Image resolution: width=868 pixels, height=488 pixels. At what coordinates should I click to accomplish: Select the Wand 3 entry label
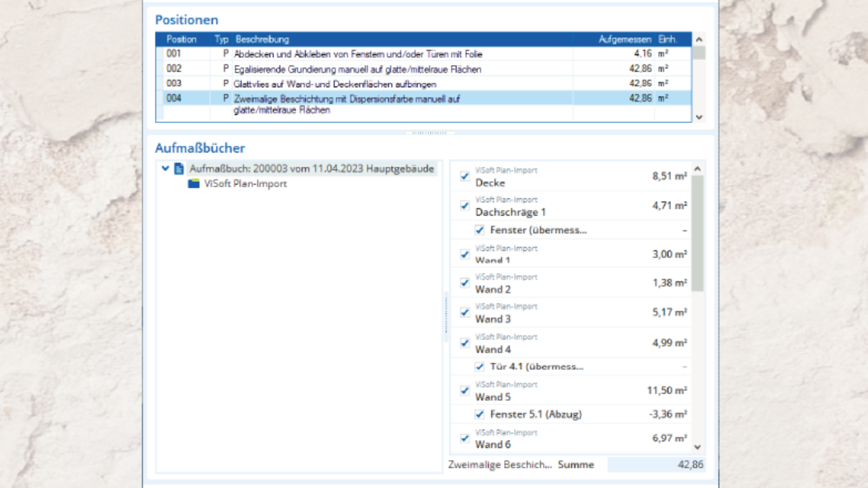pyautogui.click(x=493, y=319)
